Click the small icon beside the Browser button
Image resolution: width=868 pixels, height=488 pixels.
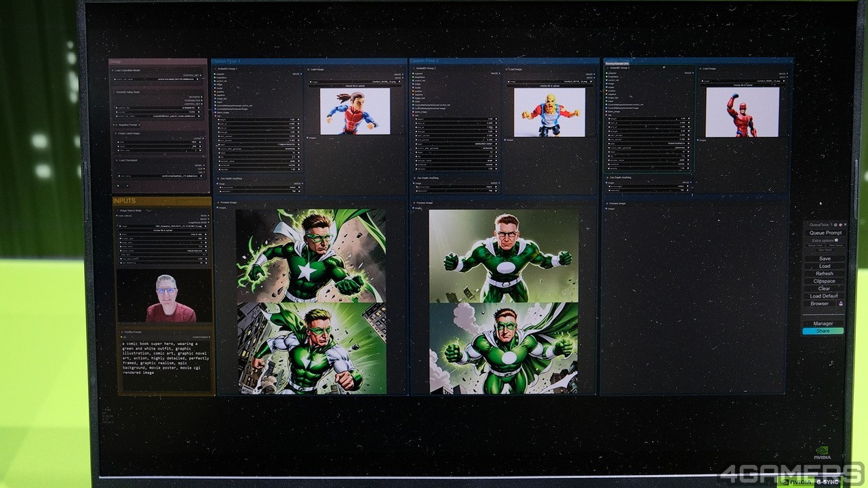click(x=841, y=304)
